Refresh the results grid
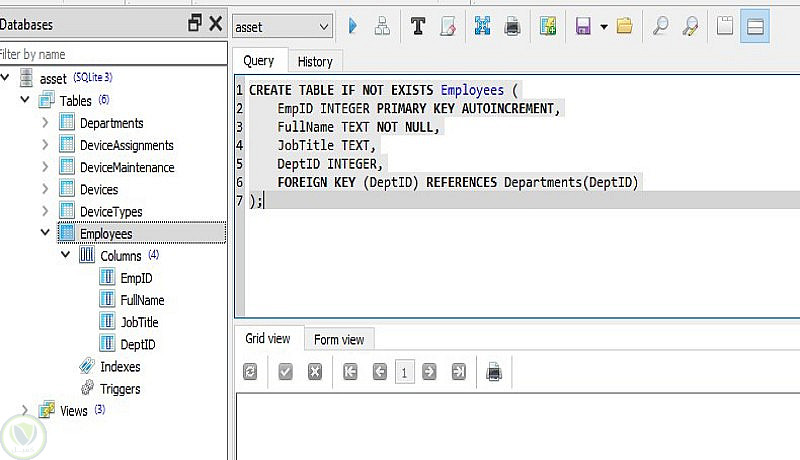Screen dimensions: 800x460 pyautogui.click(x=250, y=372)
